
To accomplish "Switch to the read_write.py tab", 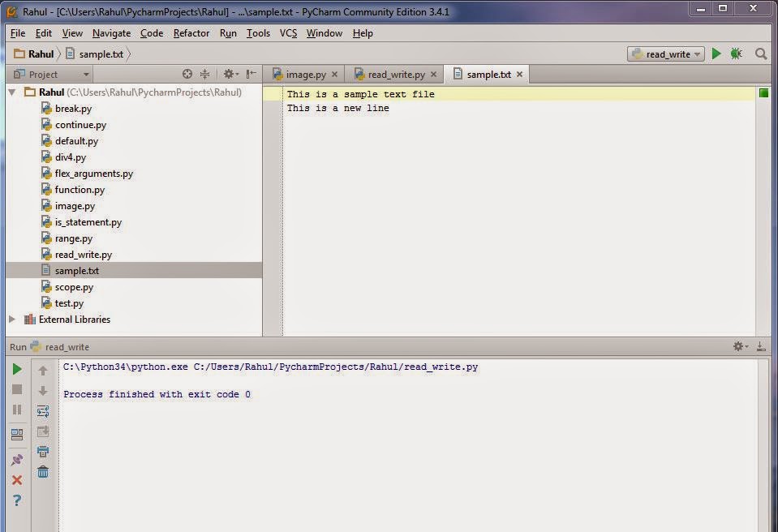I will tap(396, 75).
